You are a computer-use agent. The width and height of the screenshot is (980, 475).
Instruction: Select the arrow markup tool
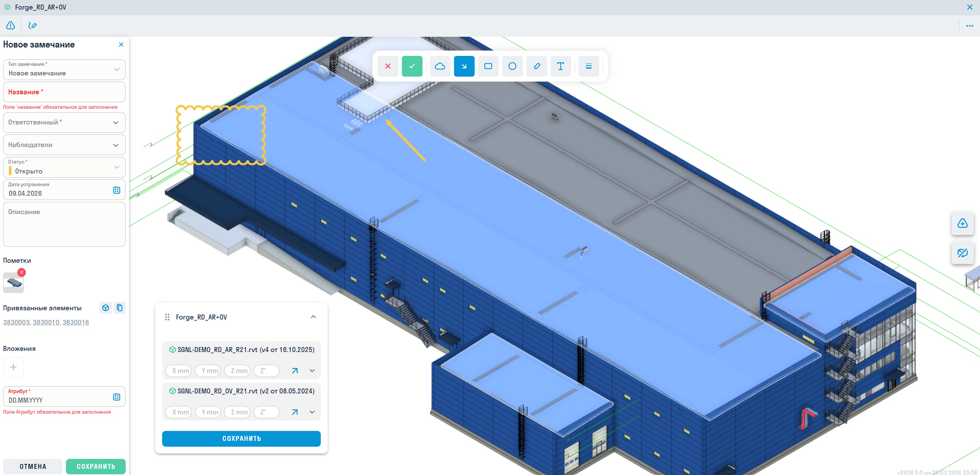(464, 66)
